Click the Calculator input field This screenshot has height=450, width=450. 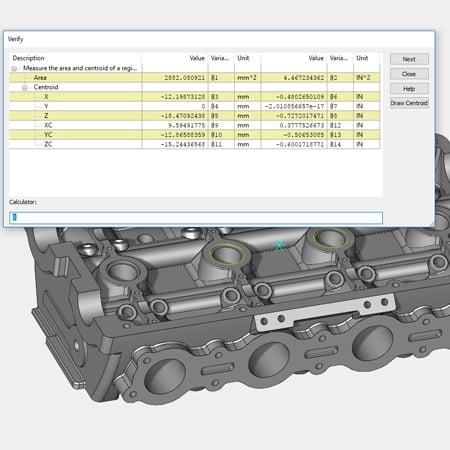point(196,218)
